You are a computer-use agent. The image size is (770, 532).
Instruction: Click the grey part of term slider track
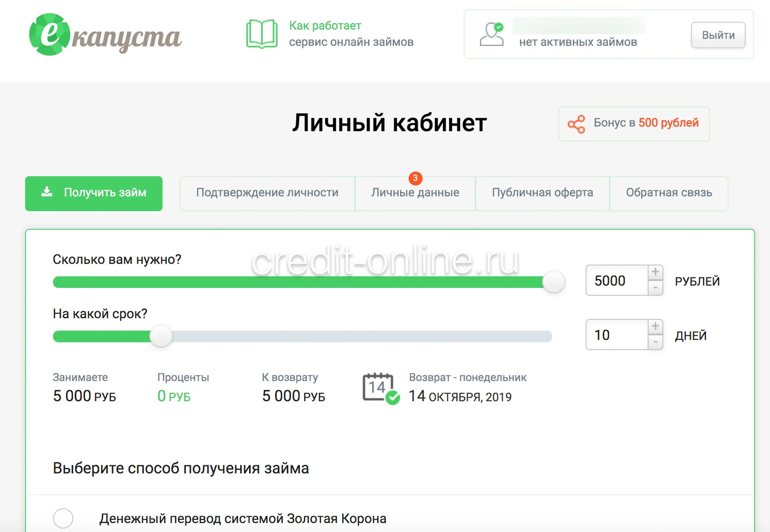coord(362,336)
